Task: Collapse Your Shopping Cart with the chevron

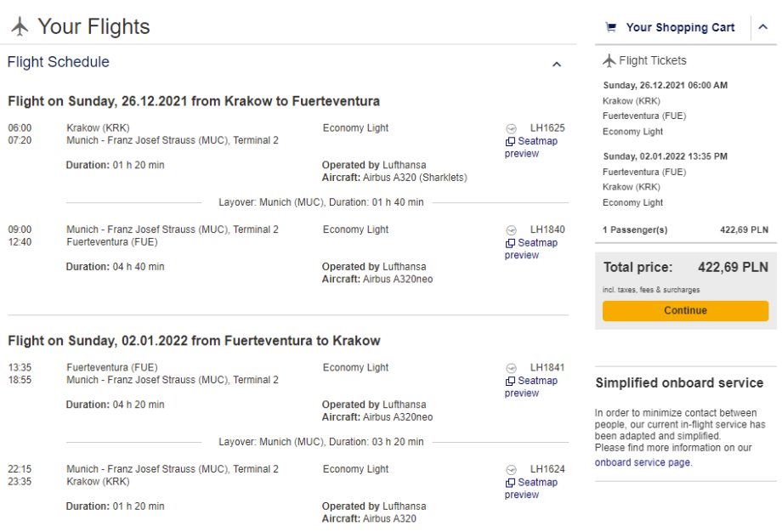Action: pos(762,27)
